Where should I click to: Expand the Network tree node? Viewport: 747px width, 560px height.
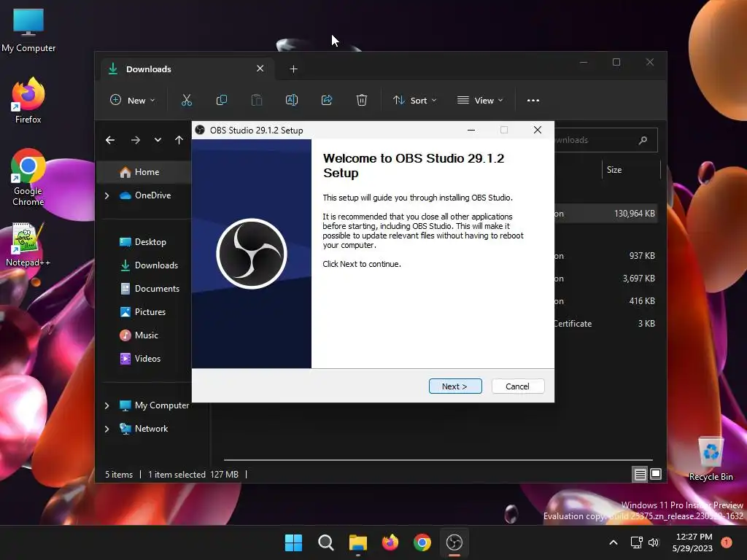(x=107, y=429)
